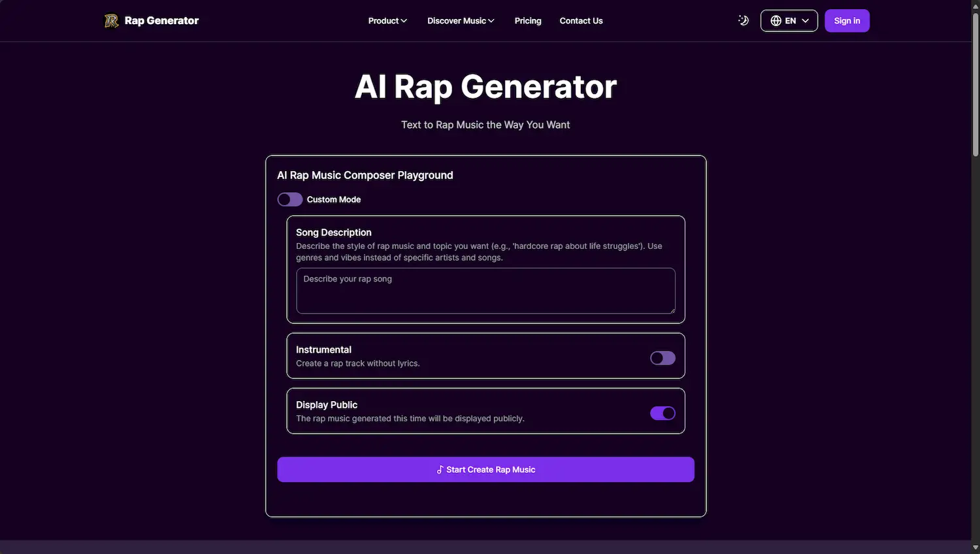This screenshot has height=554, width=980.
Task: Open the Contact Us page
Action: click(x=580, y=20)
